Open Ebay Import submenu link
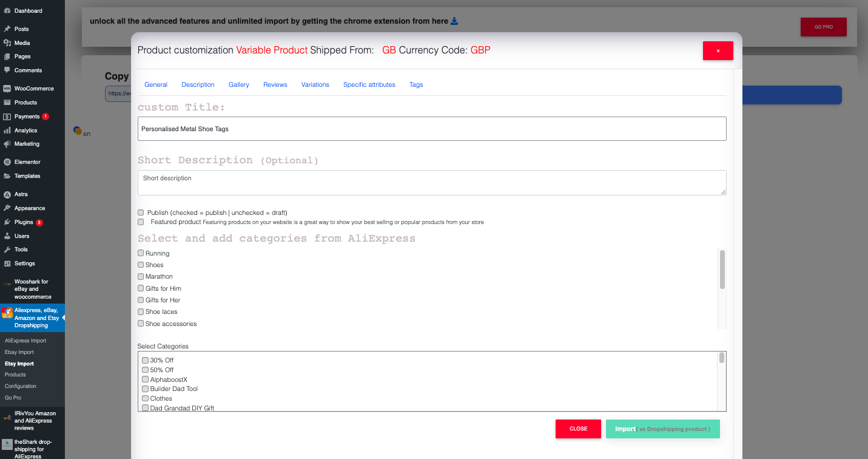 [x=19, y=352]
